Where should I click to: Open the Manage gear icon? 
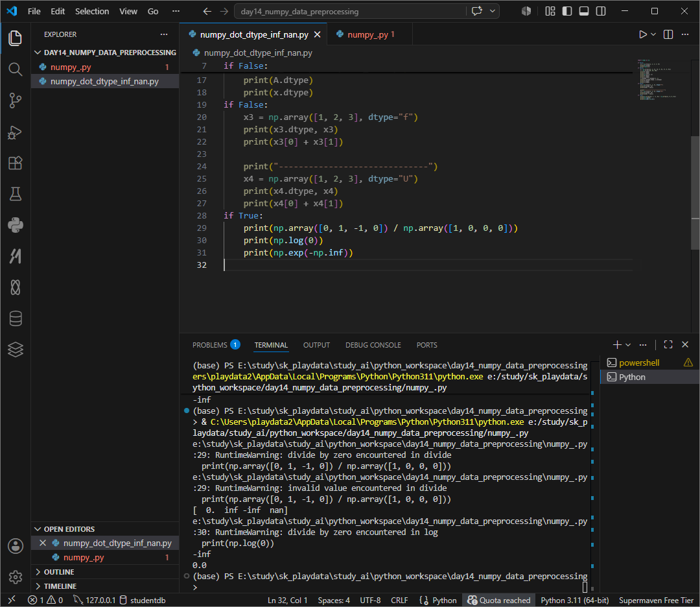tap(15, 577)
